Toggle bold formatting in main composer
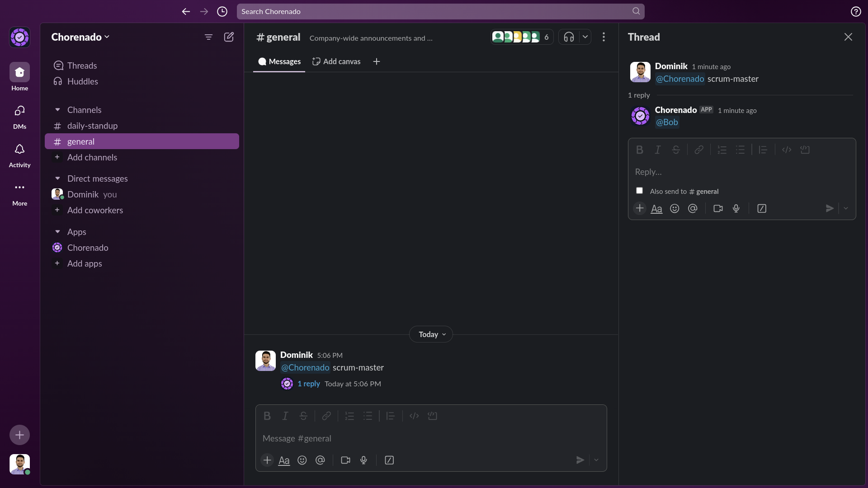The image size is (868, 488). pyautogui.click(x=267, y=416)
